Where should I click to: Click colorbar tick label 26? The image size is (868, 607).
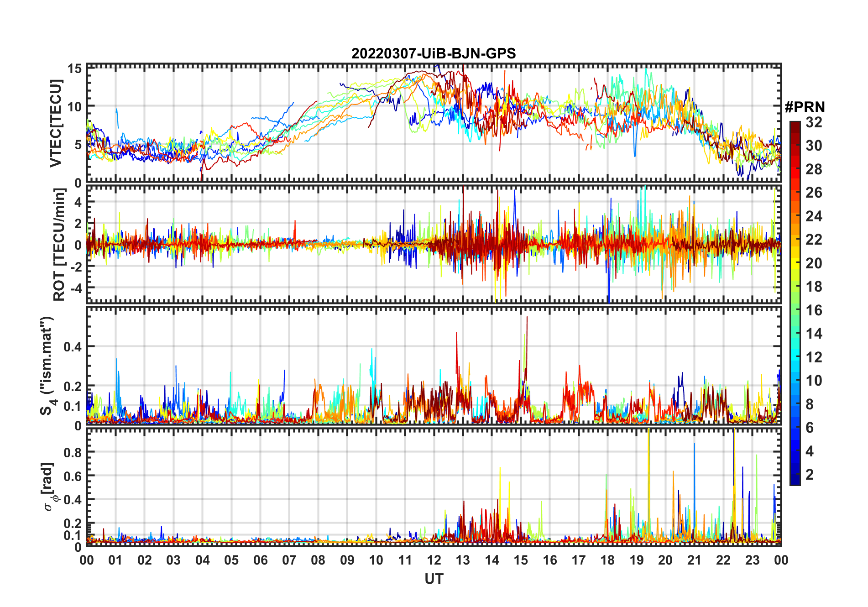click(x=814, y=193)
